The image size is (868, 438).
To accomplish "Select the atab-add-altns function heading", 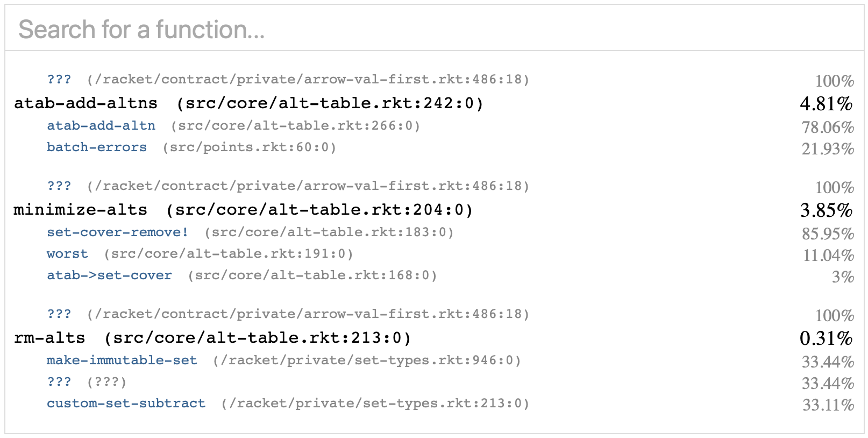I will pos(86,103).
